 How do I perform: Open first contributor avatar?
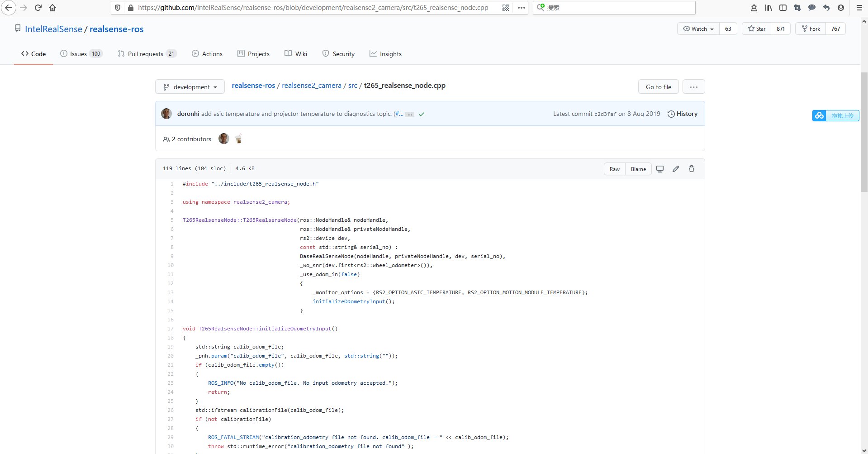[224, 139]
